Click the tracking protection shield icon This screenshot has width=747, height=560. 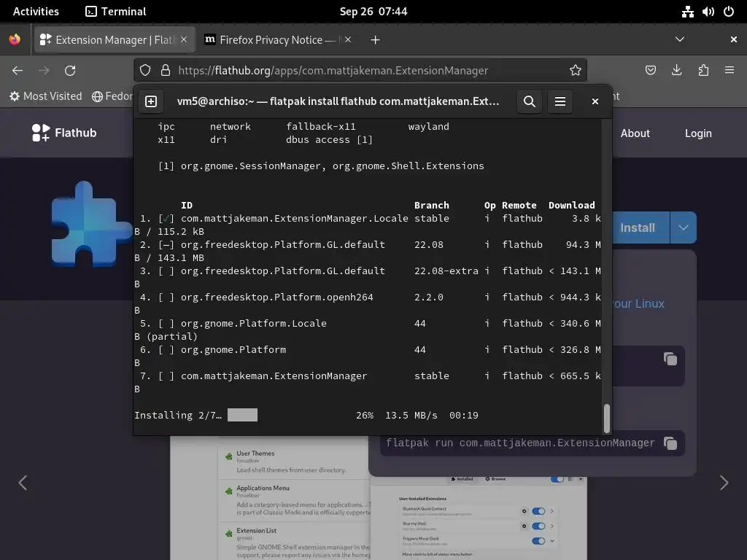pos(145,71)
